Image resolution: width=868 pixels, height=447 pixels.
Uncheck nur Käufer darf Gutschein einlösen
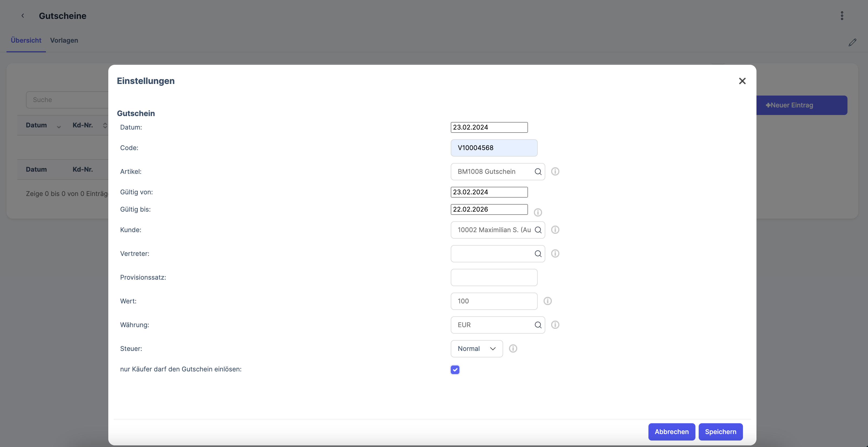pyautogui.click(x=455, y=370)
